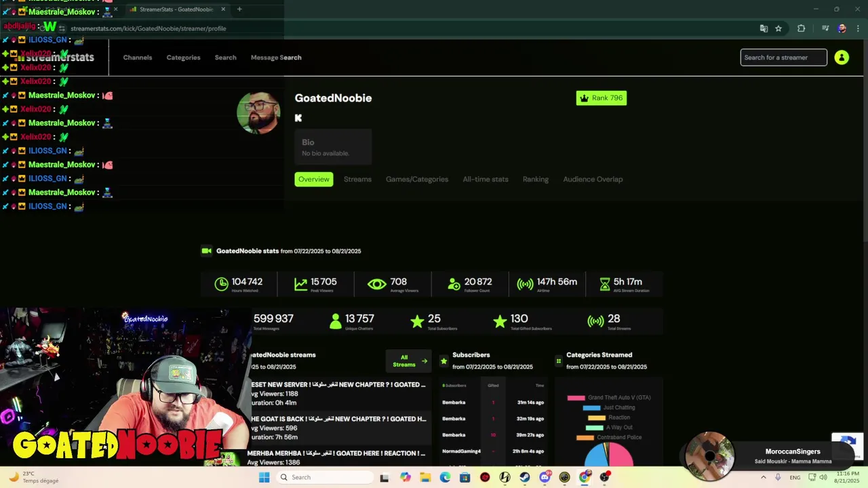868x488 pixels.
Task: Open the user account icon in site header
Action: pyautogui.click(x=842, y=58)
